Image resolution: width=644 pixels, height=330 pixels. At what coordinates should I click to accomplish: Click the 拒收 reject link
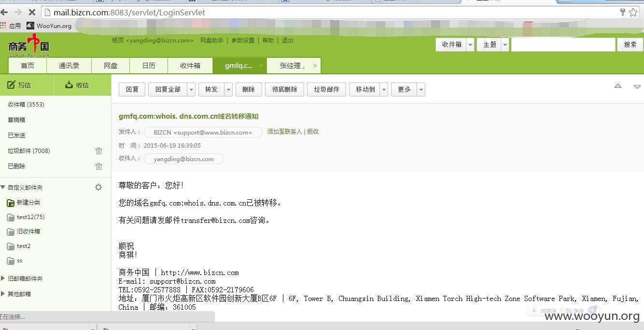(313, 132)
